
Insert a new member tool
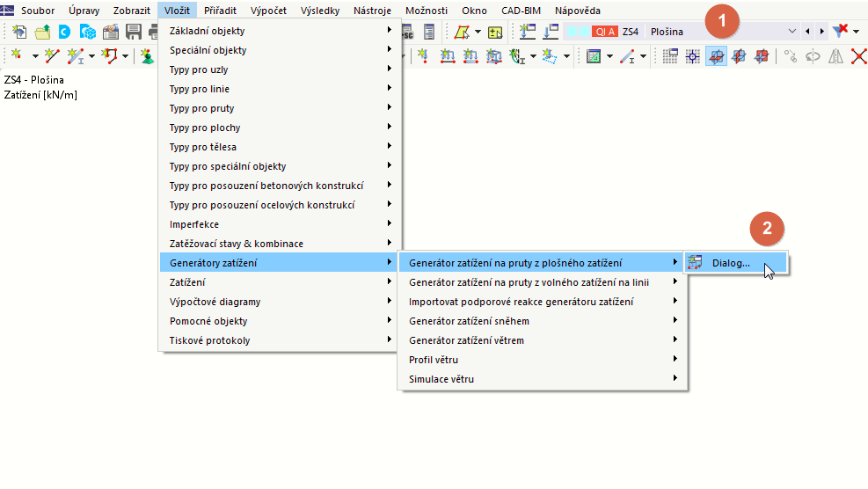pos(75,56)
